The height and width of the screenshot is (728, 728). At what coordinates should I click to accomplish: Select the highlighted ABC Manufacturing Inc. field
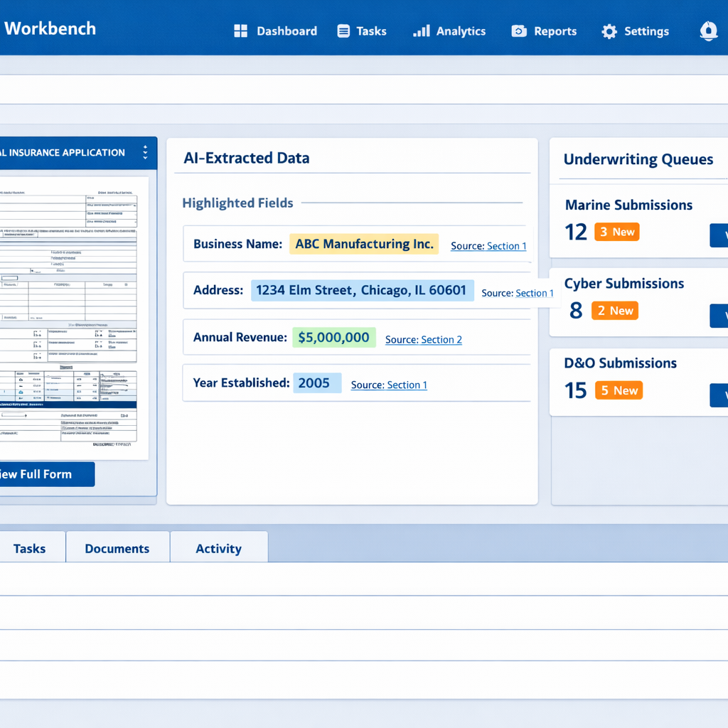click(x=363, y=244)
